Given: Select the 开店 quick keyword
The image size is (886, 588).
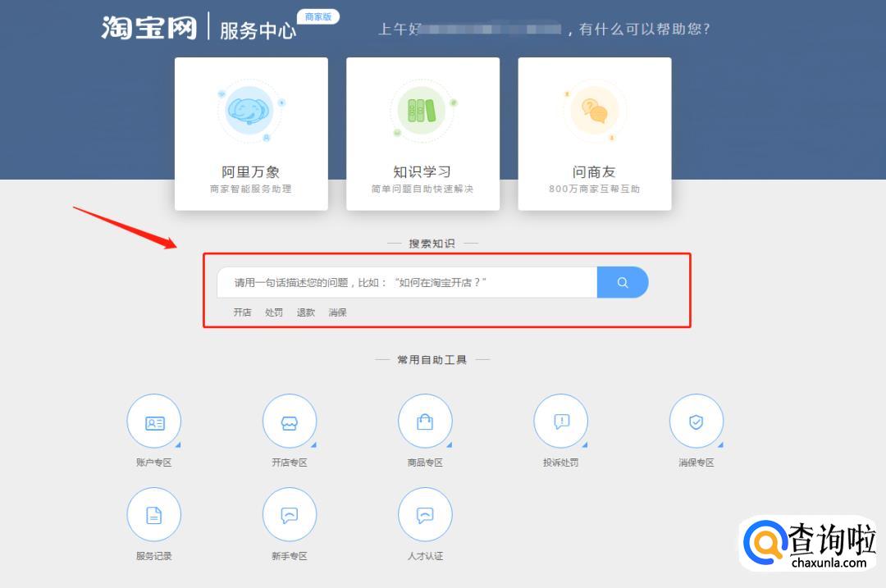Looking at the screenshot, I should (242, 312).
